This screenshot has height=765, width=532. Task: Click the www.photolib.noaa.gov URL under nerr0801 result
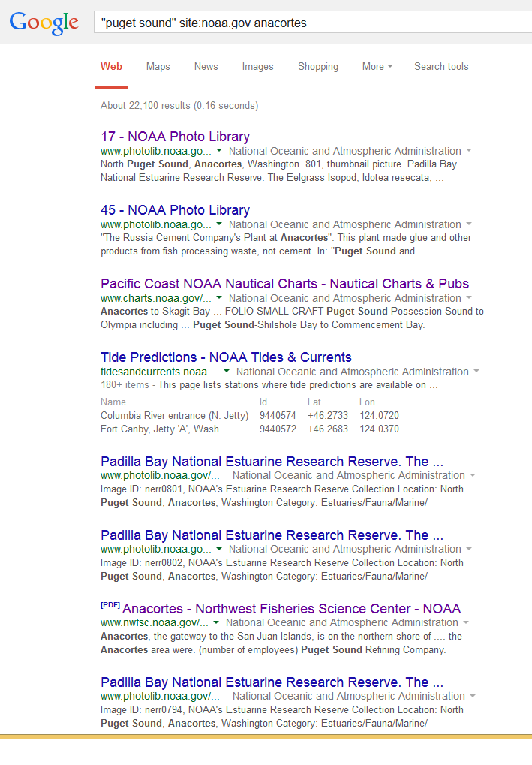pos(160,476)
